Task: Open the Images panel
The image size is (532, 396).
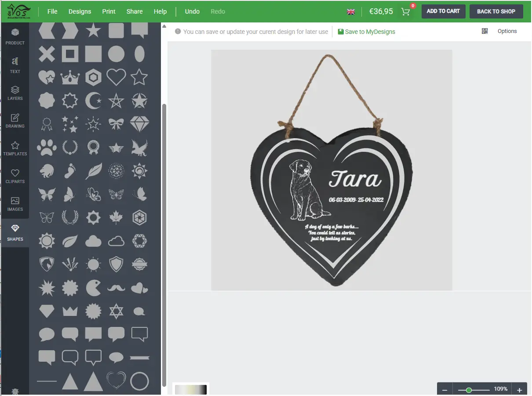Action: [15, 204]
